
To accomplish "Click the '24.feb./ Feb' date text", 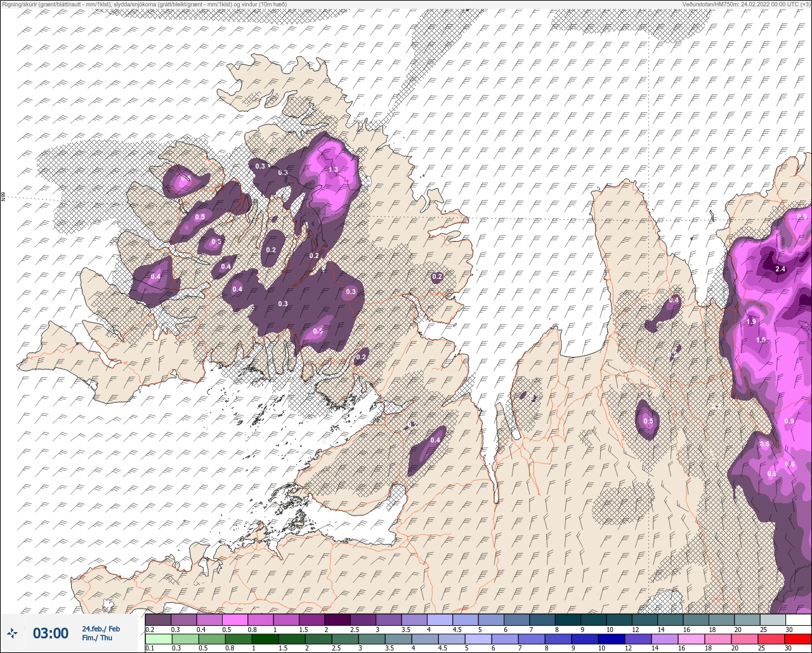I will [x=101, y=628].
